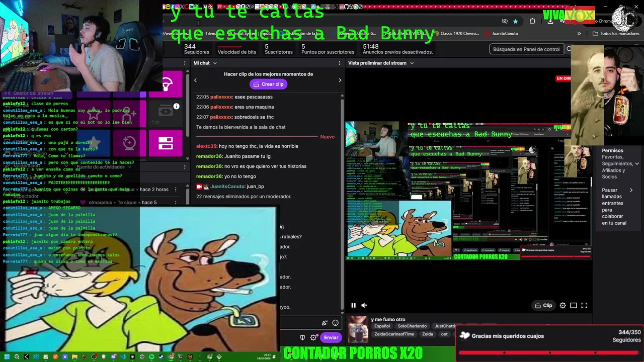The image size is (644, 362).
Task: Open the bits cheer icon in chat input
Action: pyautogui.click(x=325, y=323)
